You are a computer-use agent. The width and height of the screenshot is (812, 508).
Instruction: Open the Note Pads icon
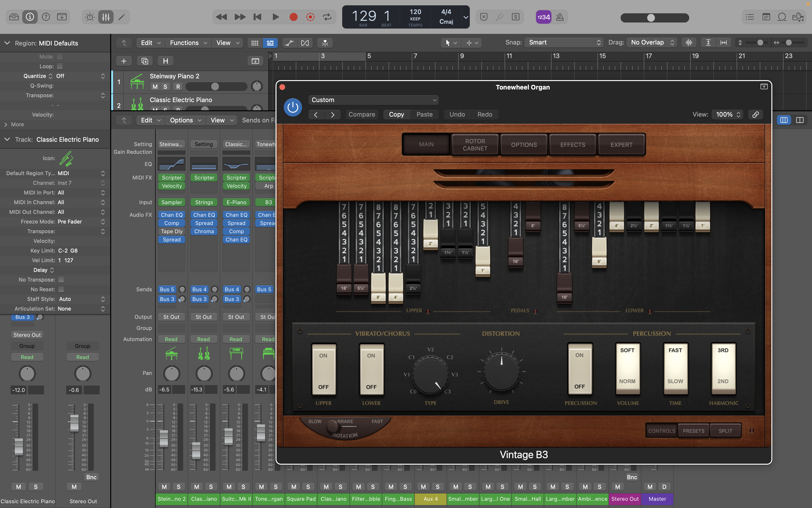point(766,17)
